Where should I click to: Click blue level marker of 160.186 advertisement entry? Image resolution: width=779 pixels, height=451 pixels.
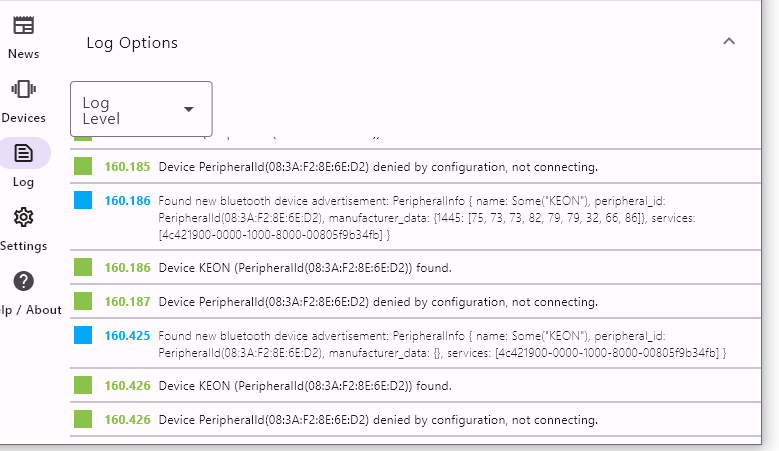tap(83, 200)
